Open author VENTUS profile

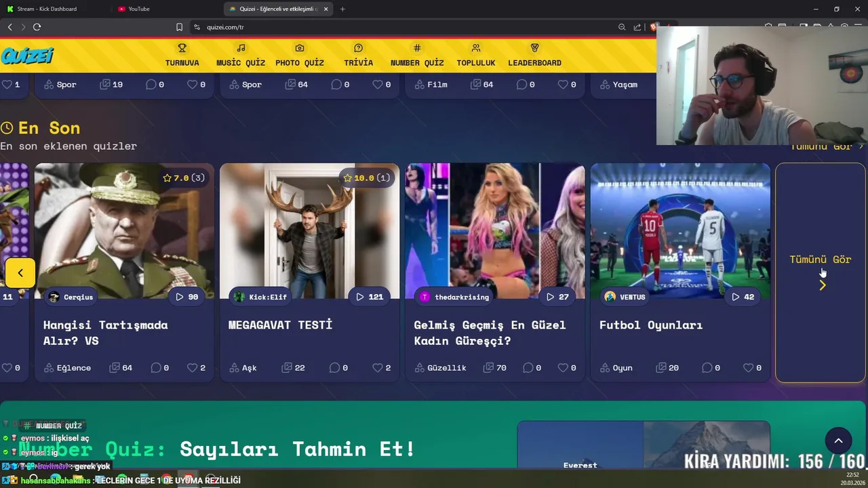[625, 297]
